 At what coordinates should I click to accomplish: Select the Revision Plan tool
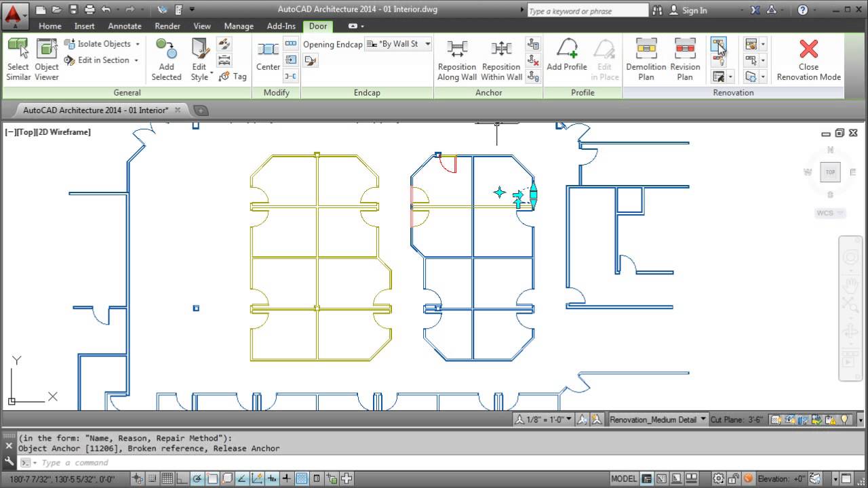pos(684,60)
